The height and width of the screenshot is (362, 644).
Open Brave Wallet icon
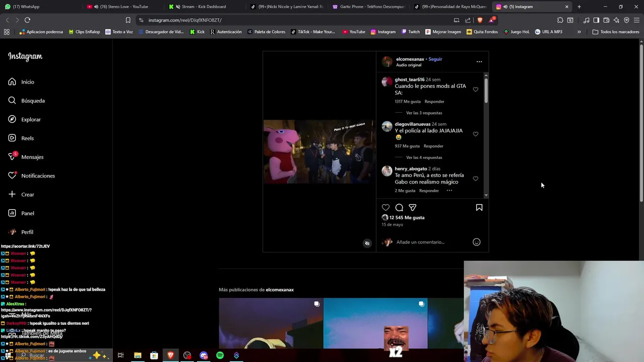[x=606, y=20]
